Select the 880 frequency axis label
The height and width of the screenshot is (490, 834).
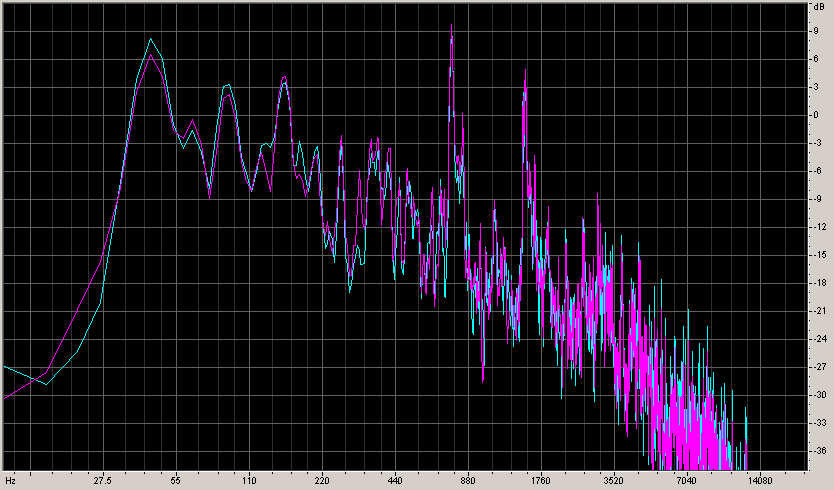pos(468,481)
